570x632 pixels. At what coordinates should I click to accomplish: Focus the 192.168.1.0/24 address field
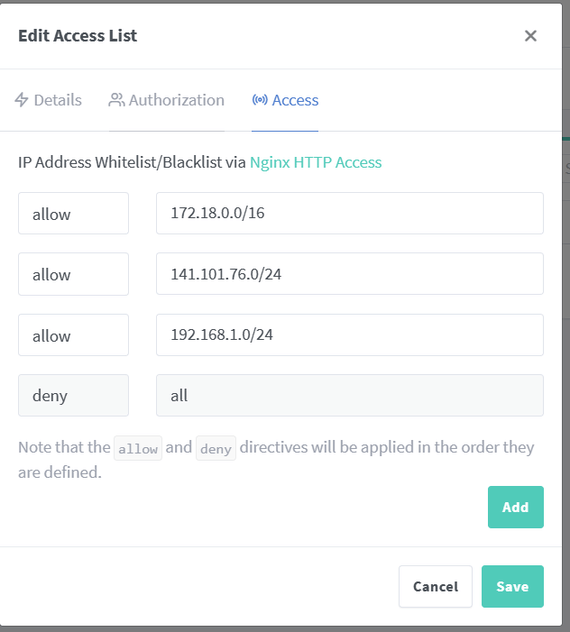350,335
